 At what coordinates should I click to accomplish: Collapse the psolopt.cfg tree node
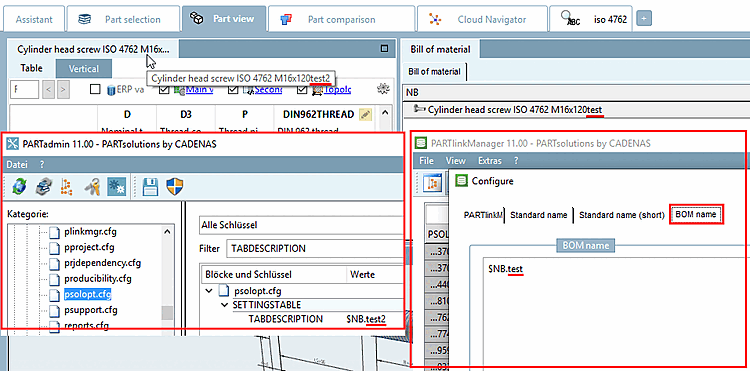click(209, 291)
